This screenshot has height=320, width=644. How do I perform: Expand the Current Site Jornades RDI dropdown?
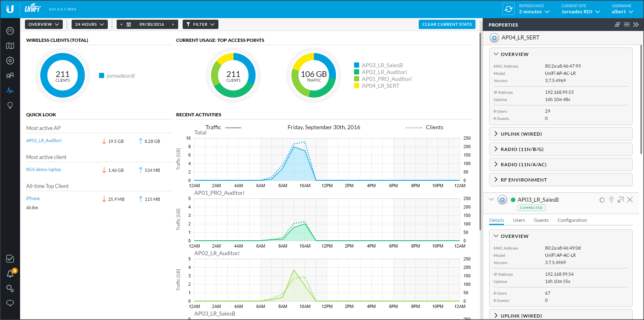pos(580,12)
